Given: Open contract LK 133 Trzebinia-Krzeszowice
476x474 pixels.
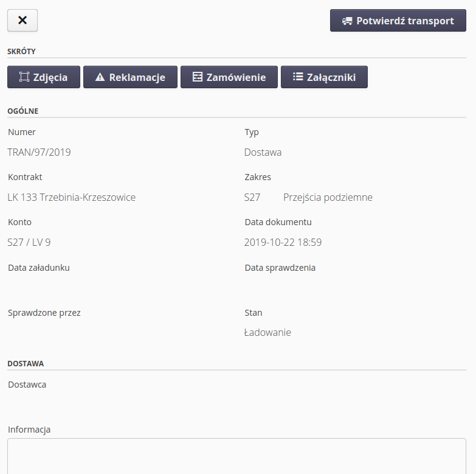Looking at the screenshot, I should pos(71,197).
